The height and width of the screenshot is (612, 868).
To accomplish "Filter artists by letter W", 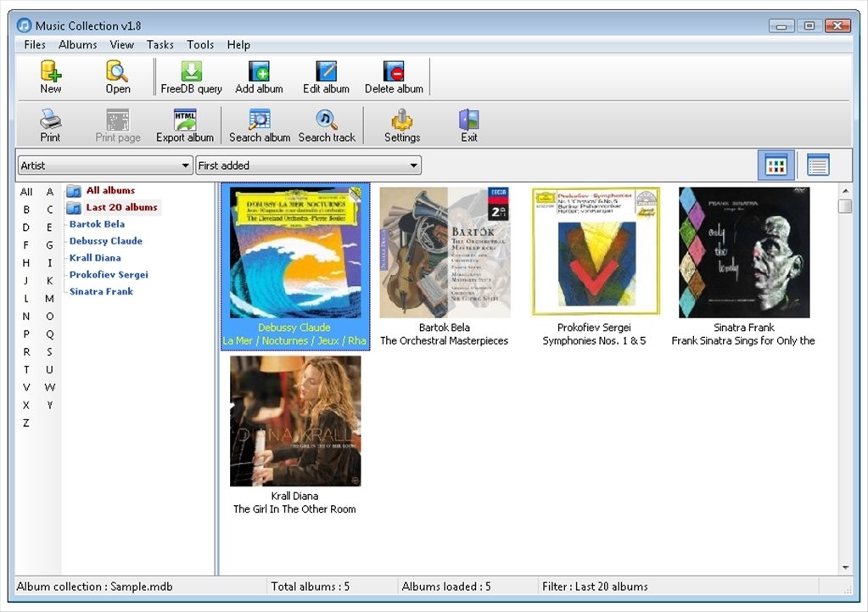I will (50, 387).
